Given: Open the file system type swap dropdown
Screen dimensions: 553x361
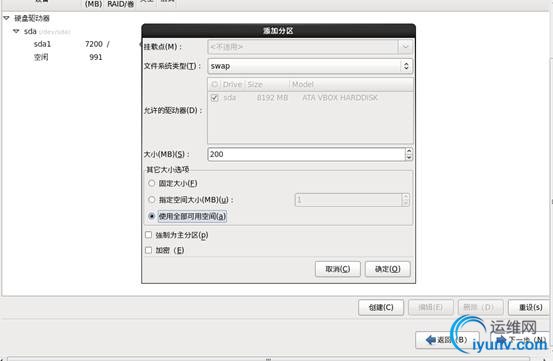Looking at the screenshot, I should point(310,66).
